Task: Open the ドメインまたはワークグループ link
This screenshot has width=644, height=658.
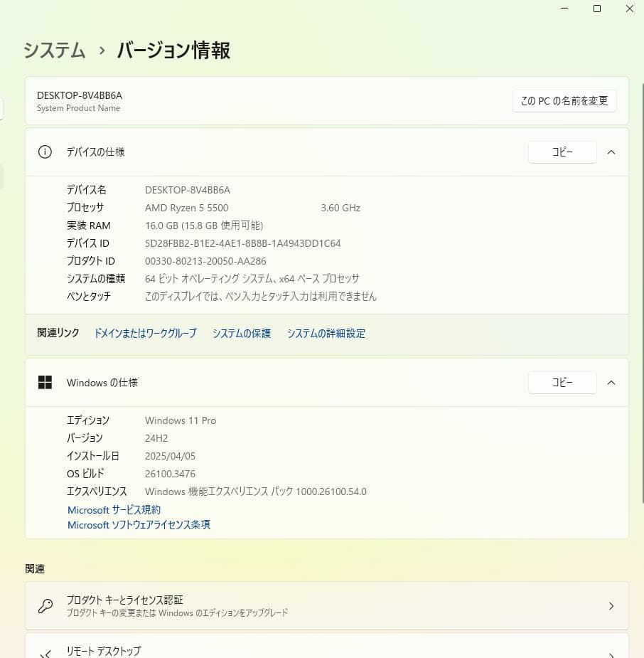Action: (145, 333)
